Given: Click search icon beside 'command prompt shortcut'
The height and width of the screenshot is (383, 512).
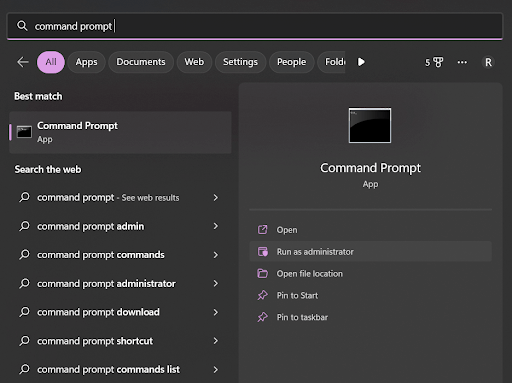Looking at the screenshot, I should (x=24, y=341).
